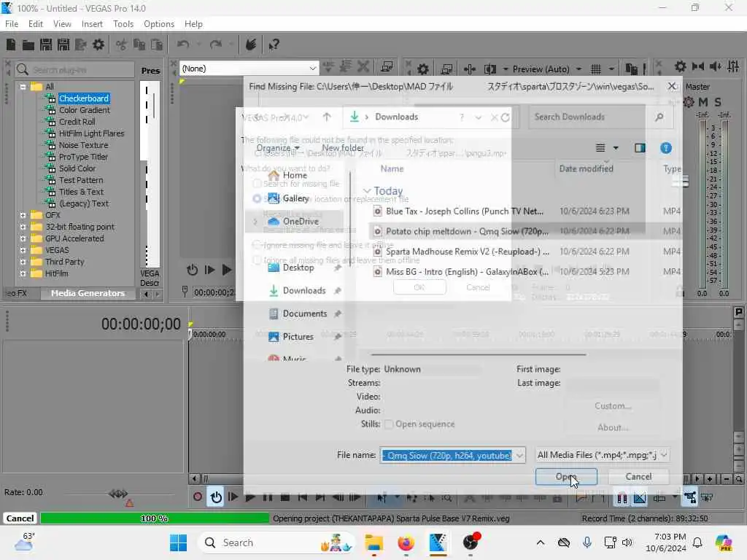Click the Cut scissors icon
The image size is (747, 560).
click(x=122, y=44)
